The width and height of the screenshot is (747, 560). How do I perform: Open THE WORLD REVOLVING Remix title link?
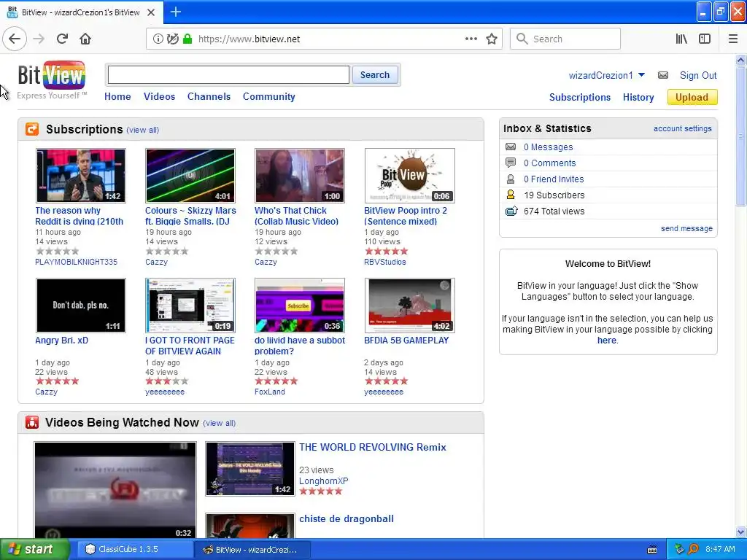click(373, 447)
